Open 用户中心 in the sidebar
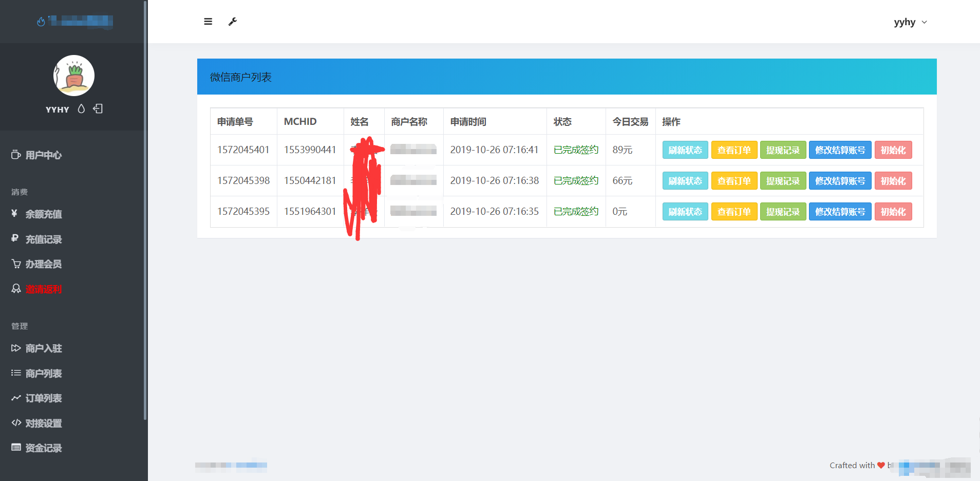 tap(44, 155)
